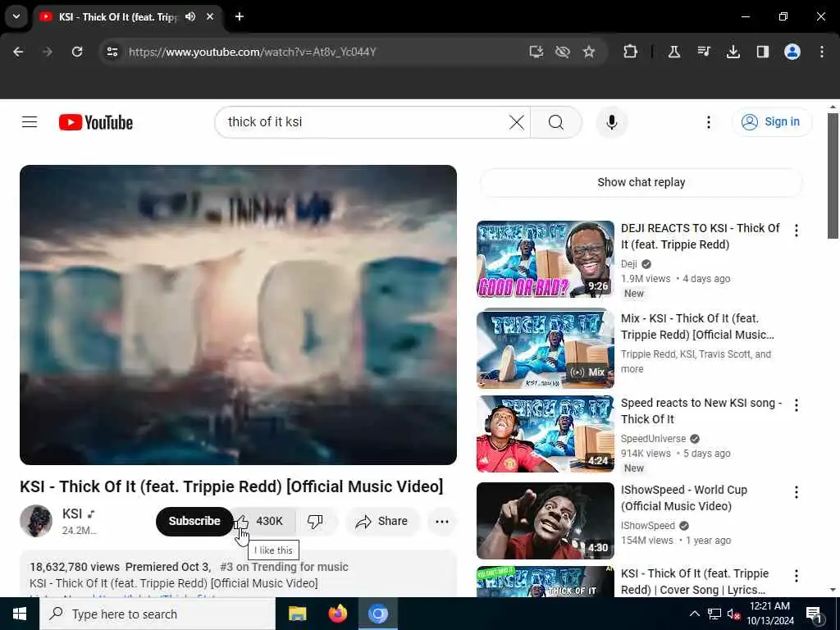The image size is (840, 630).
Task: Click the YouTube search text field
Action: tap(364, 122)
